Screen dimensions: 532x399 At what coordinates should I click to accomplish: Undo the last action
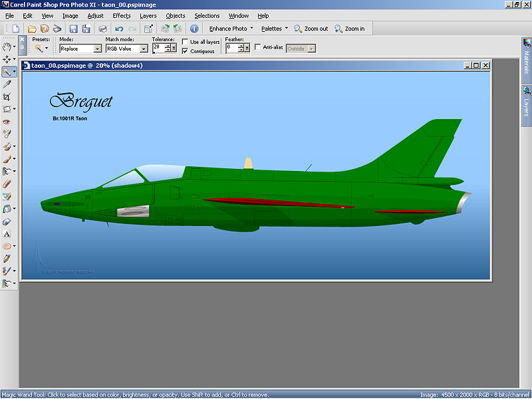[x=119, y=29]
